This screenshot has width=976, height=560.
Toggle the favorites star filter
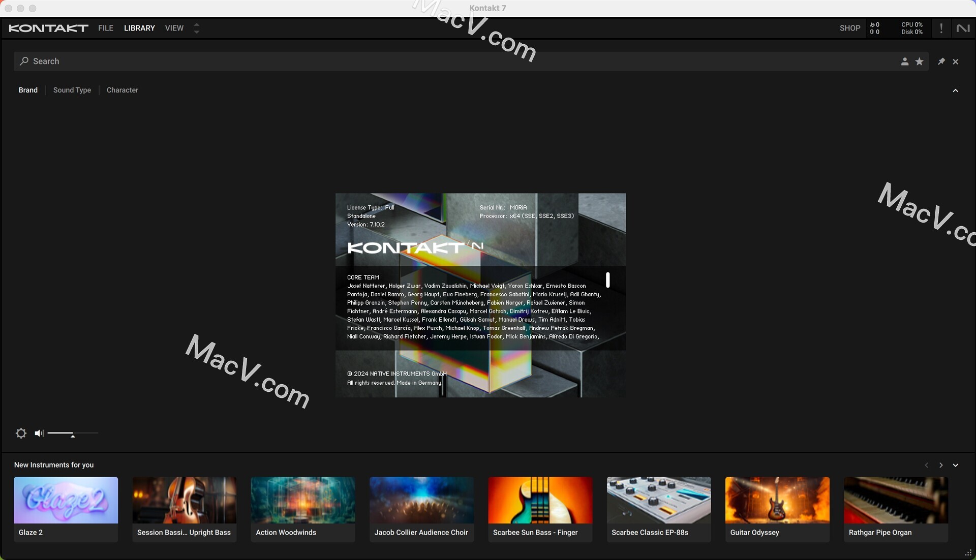[x=919, y=61]
